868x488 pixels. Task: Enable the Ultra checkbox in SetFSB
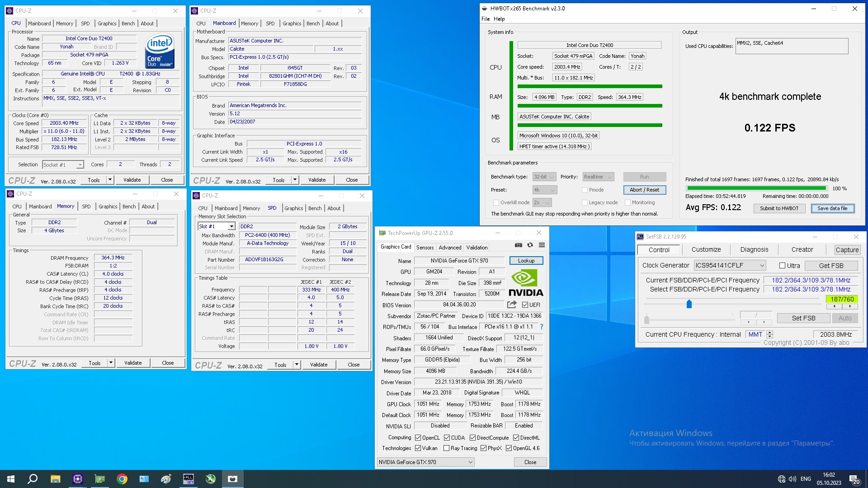[x=782, y=266]
